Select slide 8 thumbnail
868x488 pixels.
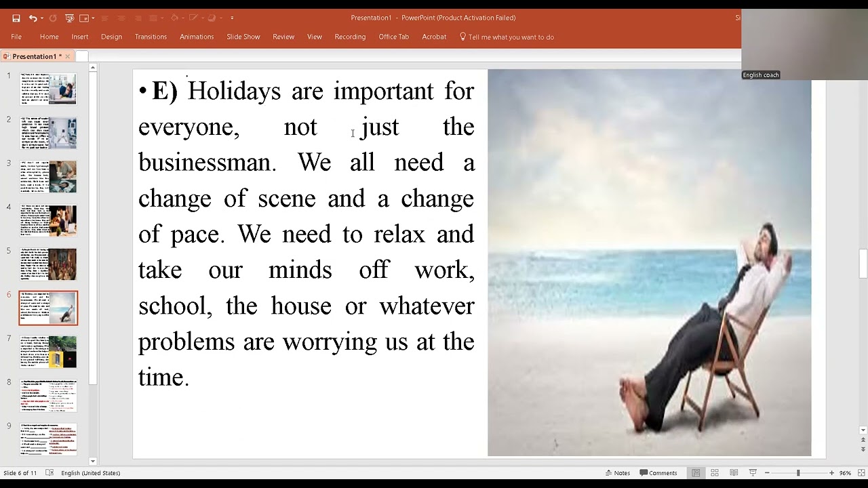point(48,395)
